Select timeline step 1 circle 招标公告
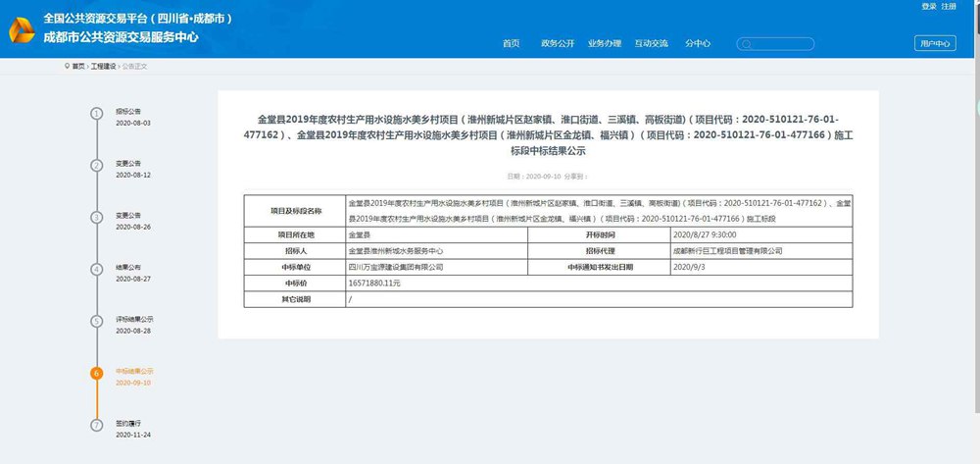 pos(96,114)
